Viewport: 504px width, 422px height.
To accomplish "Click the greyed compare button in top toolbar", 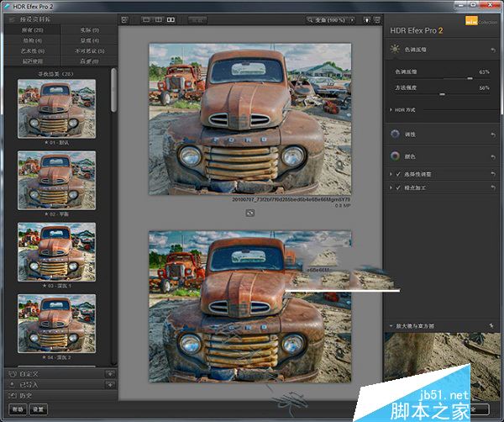I will 197,20.
